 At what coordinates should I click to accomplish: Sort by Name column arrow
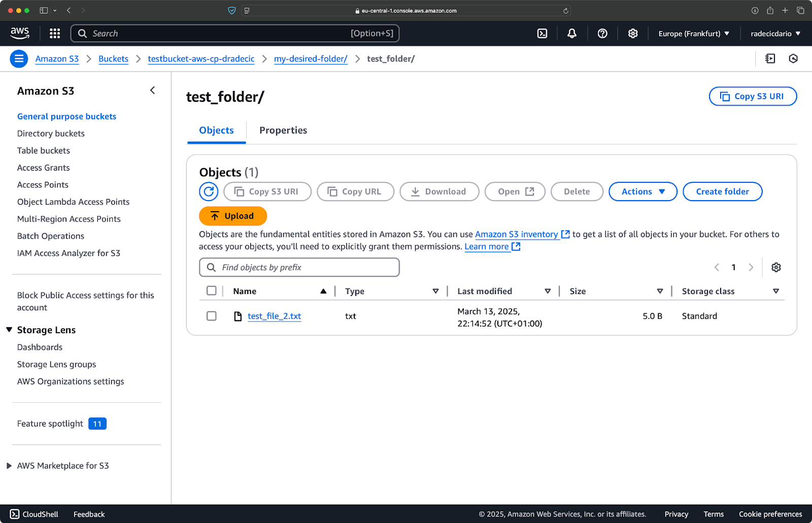coord(323,291)
